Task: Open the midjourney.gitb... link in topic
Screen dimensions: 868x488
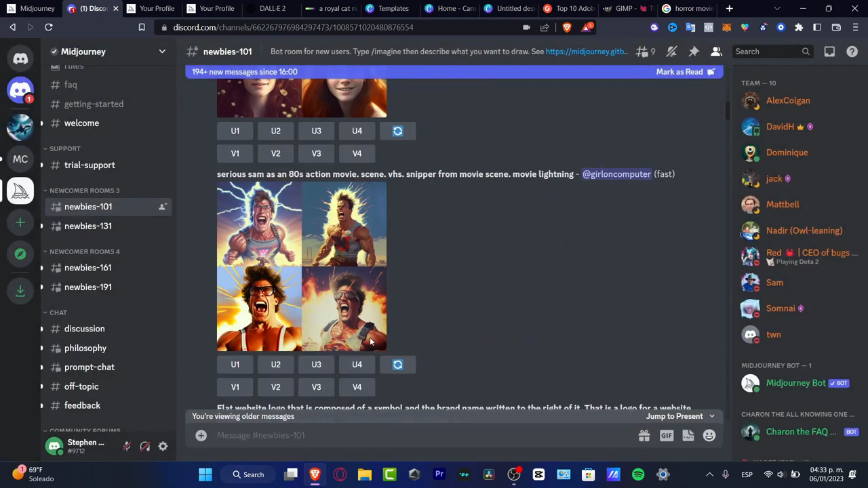Action: point(587,52)
